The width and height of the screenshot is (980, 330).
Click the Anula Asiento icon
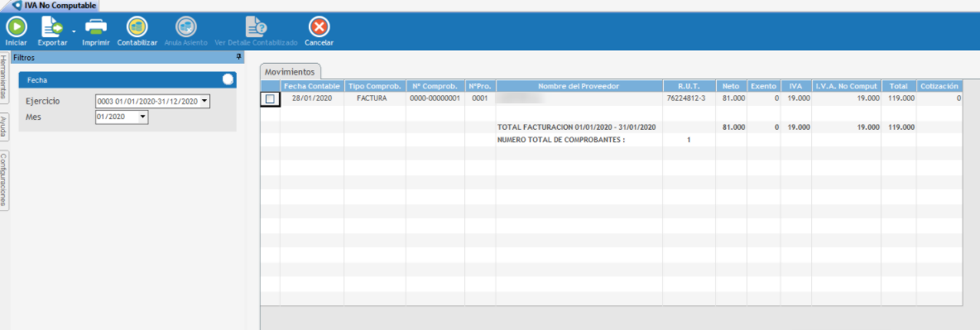tap(185, 26)
